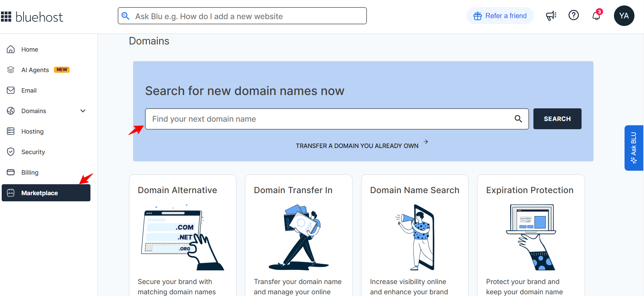Click the Email envelope icon

[11, 90]
